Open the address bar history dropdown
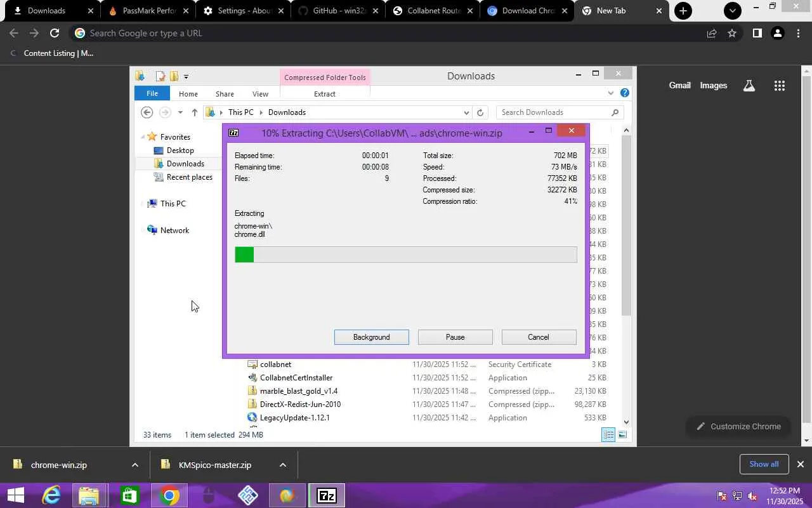Screen dimensions: 812x508 466,112
